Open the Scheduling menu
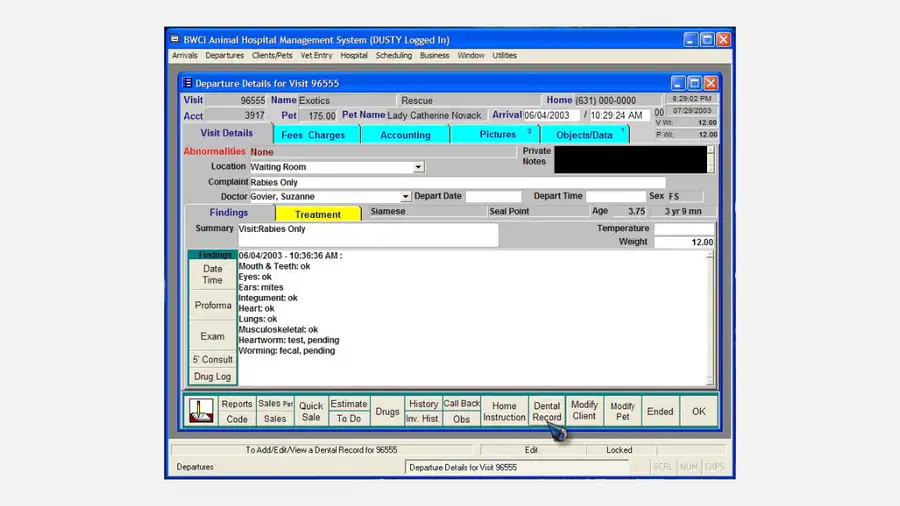 click(x=394, y=56)
